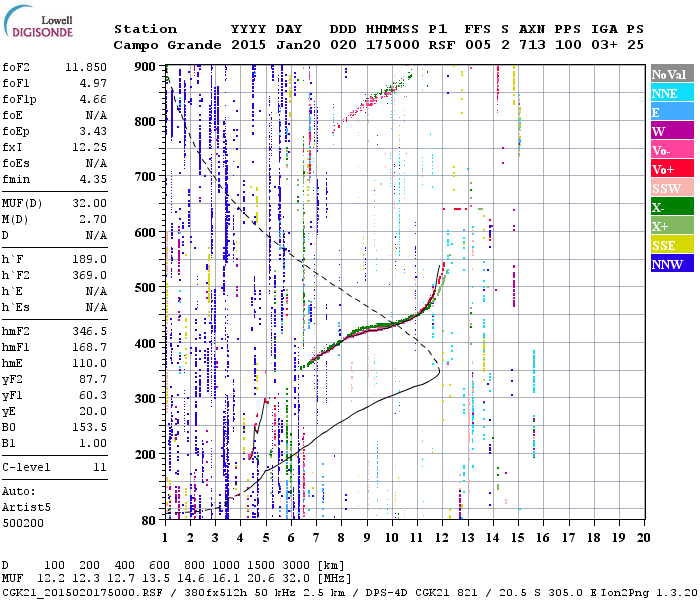Select the h`F2 value 369.0
This screenshot has width=700, height=600.
[89, 275]
